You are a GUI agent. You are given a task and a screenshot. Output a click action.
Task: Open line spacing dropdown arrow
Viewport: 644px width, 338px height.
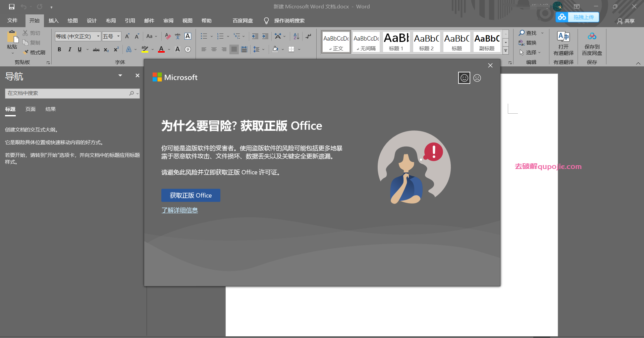tap(263, 50)
